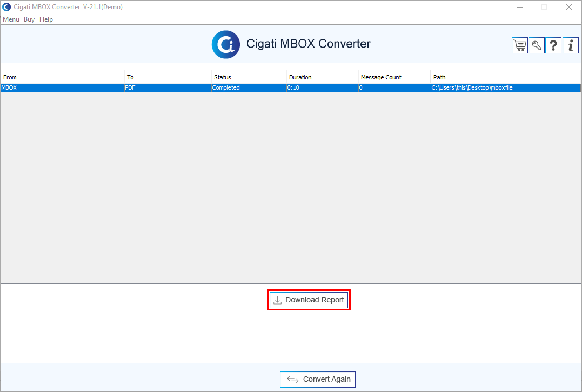Click the Cigati logo in the header
This screenshot has width=582, height=392.
[226, 44]
